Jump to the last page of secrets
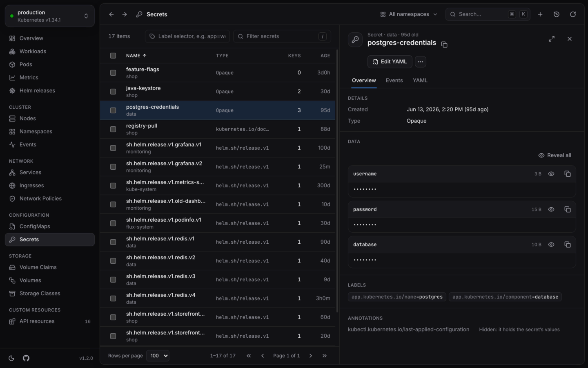Screen dimensions: 588x368 click(325, 356)
